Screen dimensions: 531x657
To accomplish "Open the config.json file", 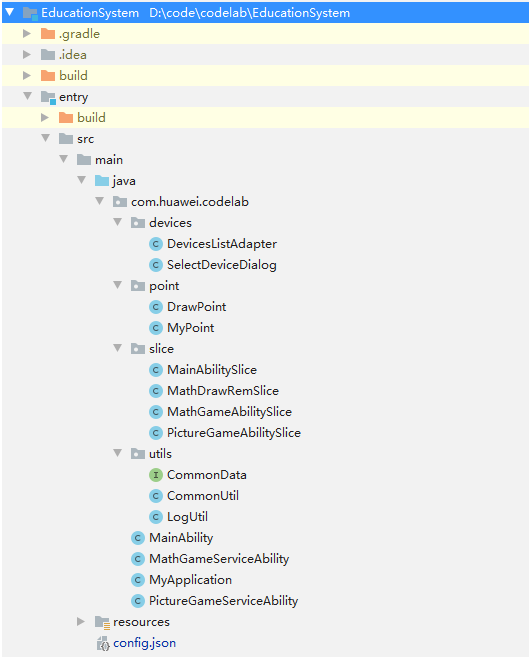I will pyautogui.click(x=144, y=643).
